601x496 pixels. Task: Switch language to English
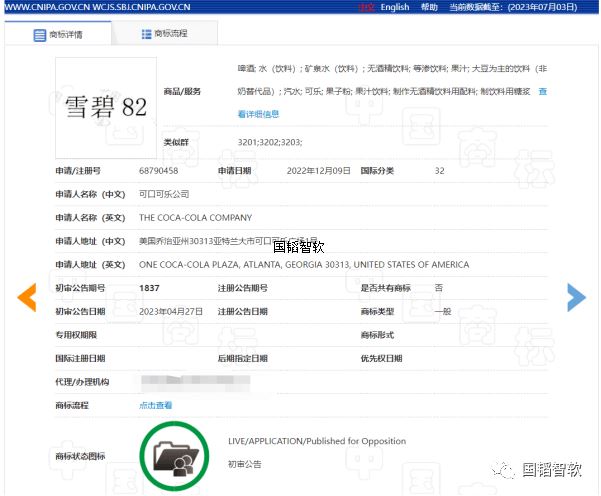pos(395,7)
